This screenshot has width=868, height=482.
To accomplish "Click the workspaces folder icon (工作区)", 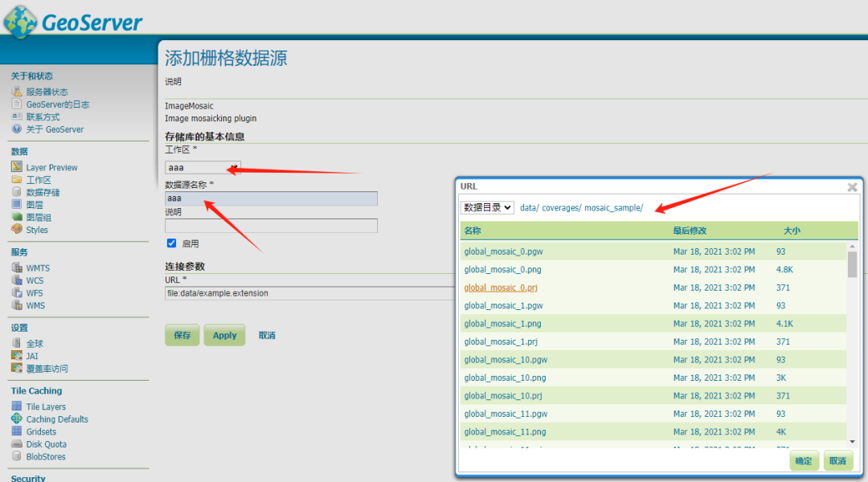I will pos(17,179).
